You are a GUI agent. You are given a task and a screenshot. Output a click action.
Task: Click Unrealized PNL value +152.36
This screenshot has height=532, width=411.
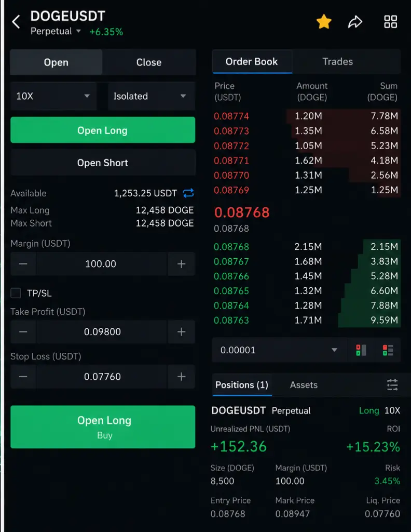click(239, 446)
